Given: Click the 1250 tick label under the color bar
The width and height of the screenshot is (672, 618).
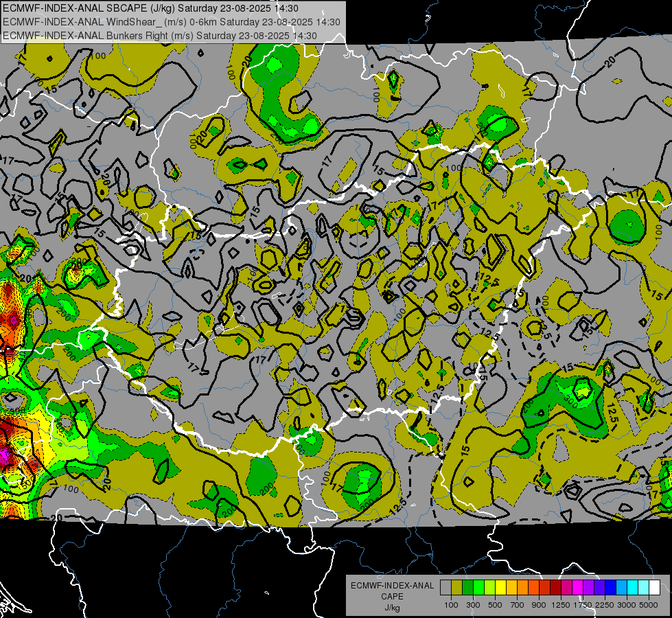Looking at the screenshot, I should (561, 605).
